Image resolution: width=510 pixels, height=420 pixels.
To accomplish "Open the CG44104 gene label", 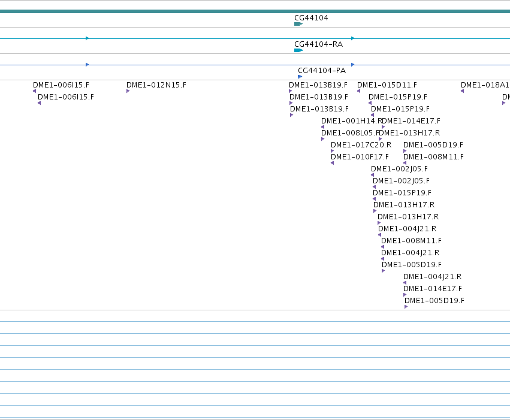I will click(311, 18).
